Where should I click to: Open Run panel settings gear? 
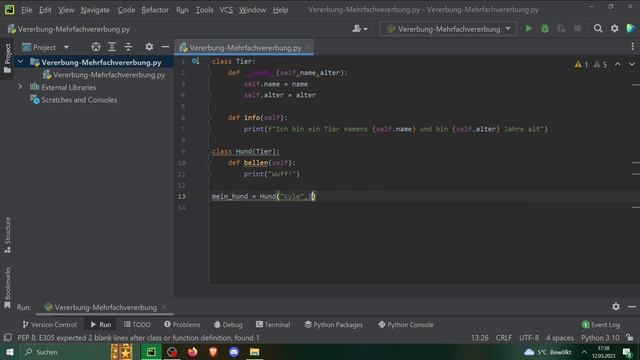tap(616, 306)
